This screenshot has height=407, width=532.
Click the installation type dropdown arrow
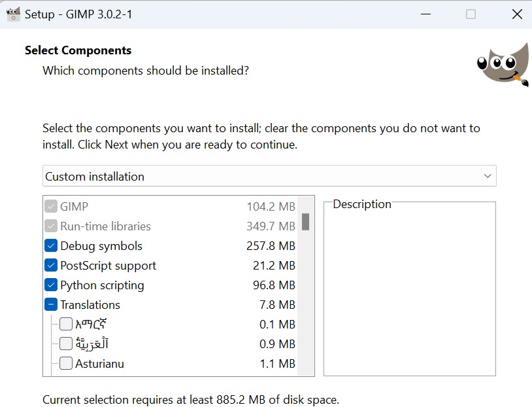click(x=487, y=176)
